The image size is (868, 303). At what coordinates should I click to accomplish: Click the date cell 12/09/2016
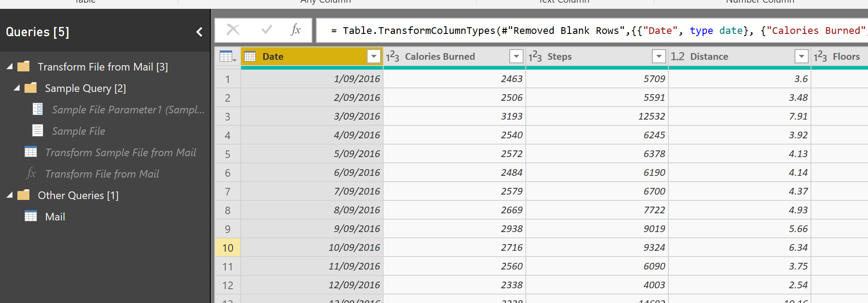tap(312, 285)
